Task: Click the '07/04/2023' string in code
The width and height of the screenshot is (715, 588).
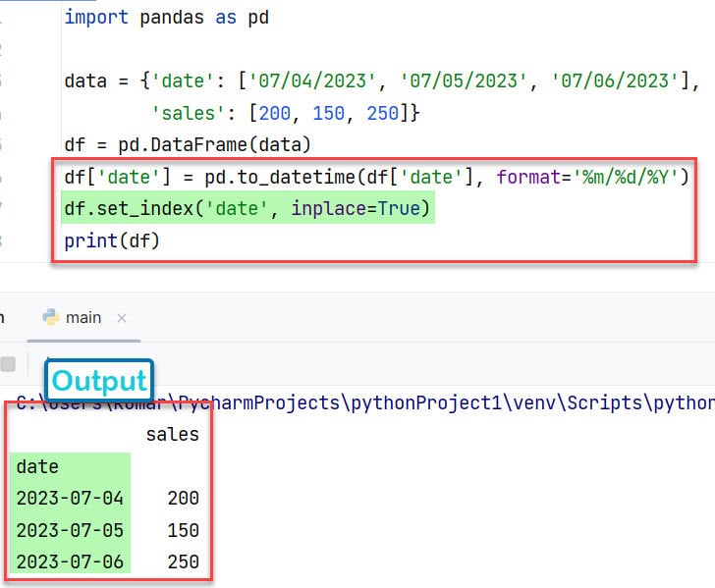Action: point(312,81)
